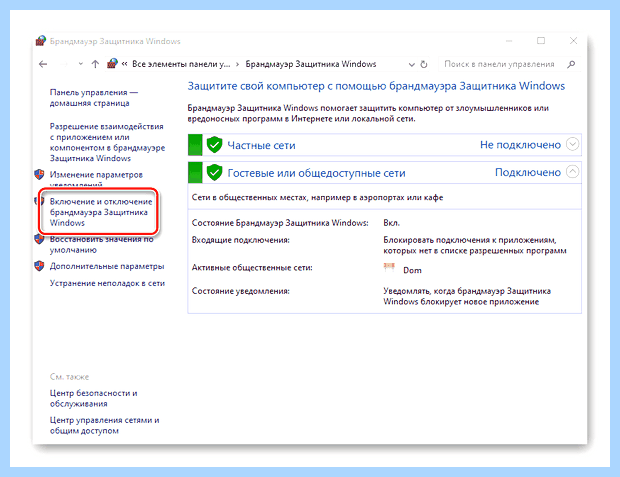
Task: Click 'Состояние уведомления:' label
Action: click(x=240, y=291)
